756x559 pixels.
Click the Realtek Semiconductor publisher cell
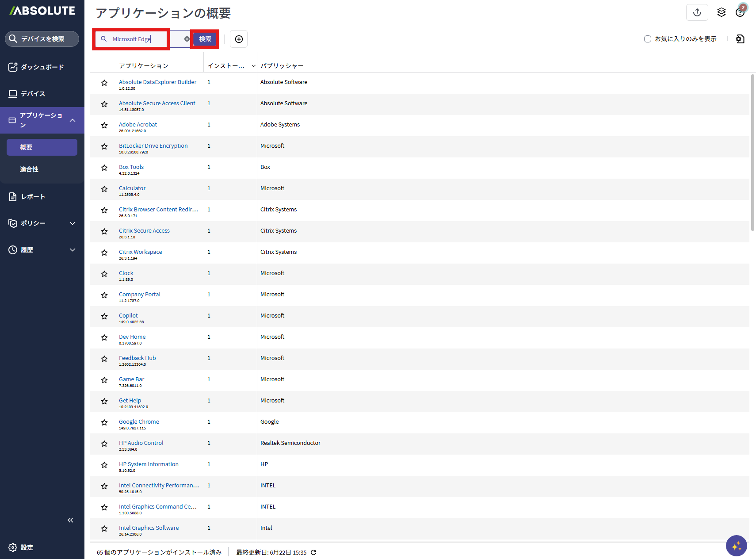point(290,443)
